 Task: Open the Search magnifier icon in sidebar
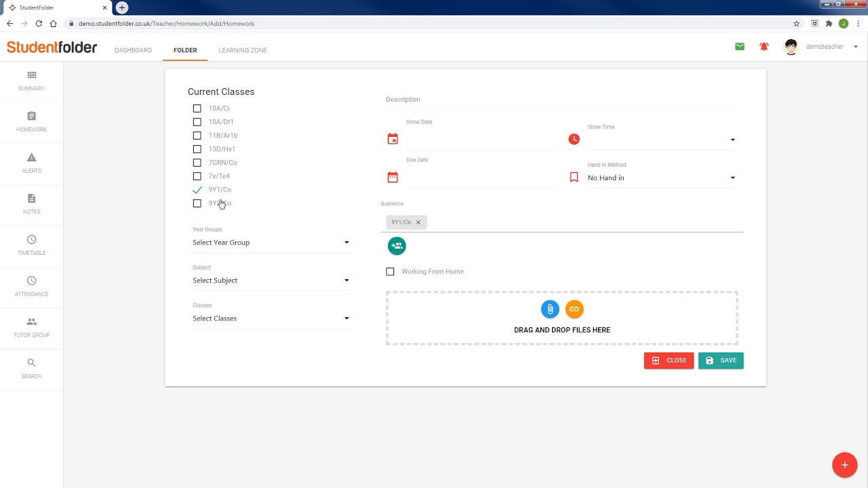coord(32,363)
